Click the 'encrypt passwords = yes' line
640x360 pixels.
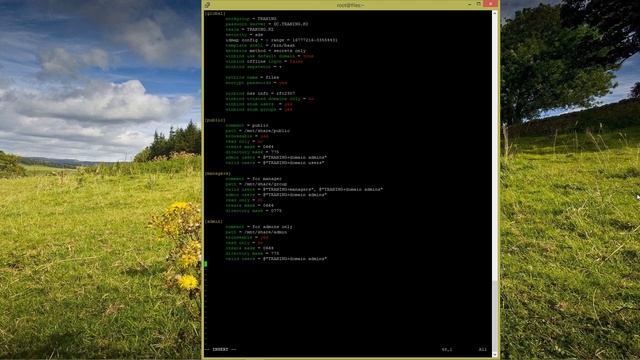point(256,82)
